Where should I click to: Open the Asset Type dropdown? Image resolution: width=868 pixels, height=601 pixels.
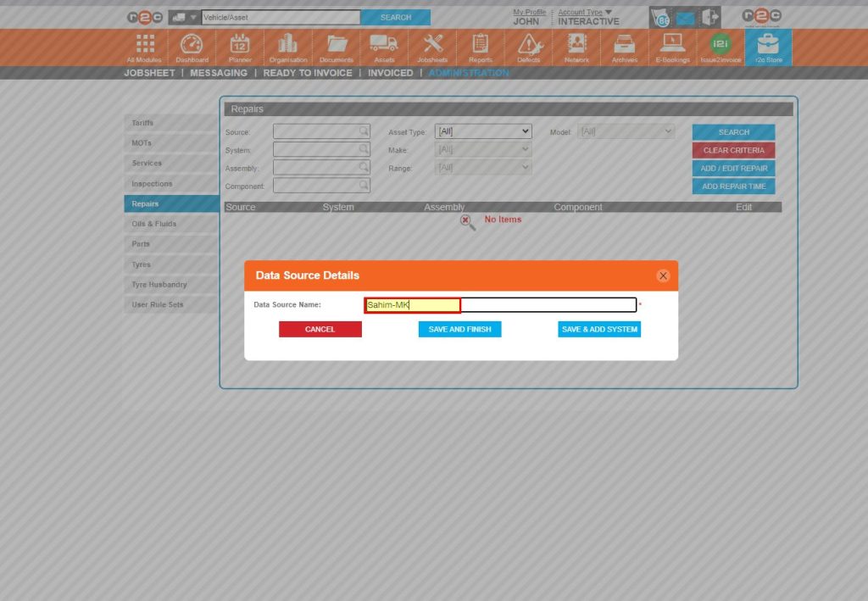click(x=482, y=131)
